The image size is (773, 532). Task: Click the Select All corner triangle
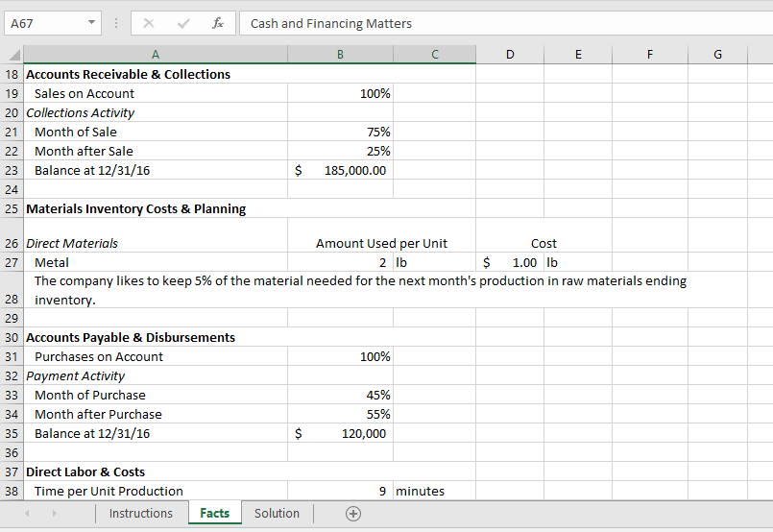[13, 55]
